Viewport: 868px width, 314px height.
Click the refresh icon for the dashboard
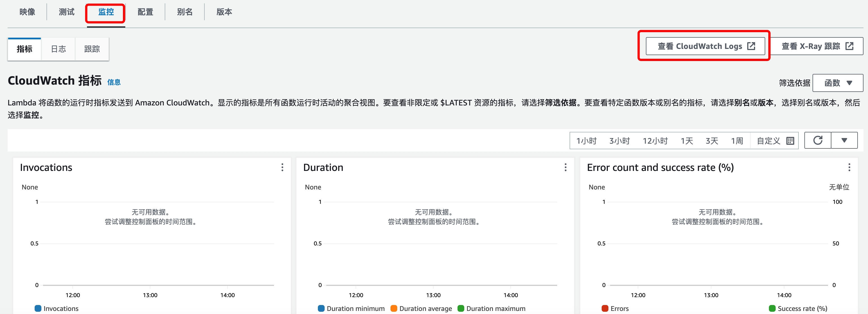(x=818, y=140)
